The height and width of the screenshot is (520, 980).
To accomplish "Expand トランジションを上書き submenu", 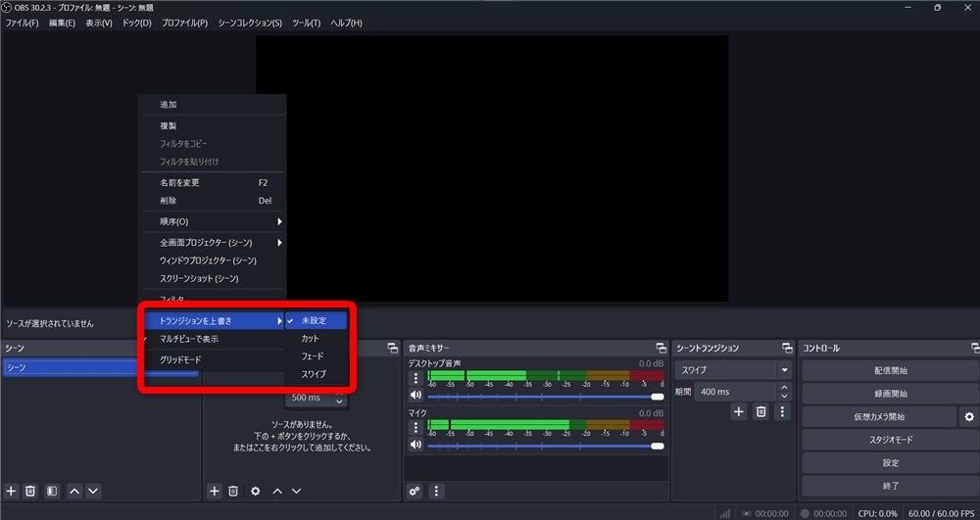I will pos(212,321).
